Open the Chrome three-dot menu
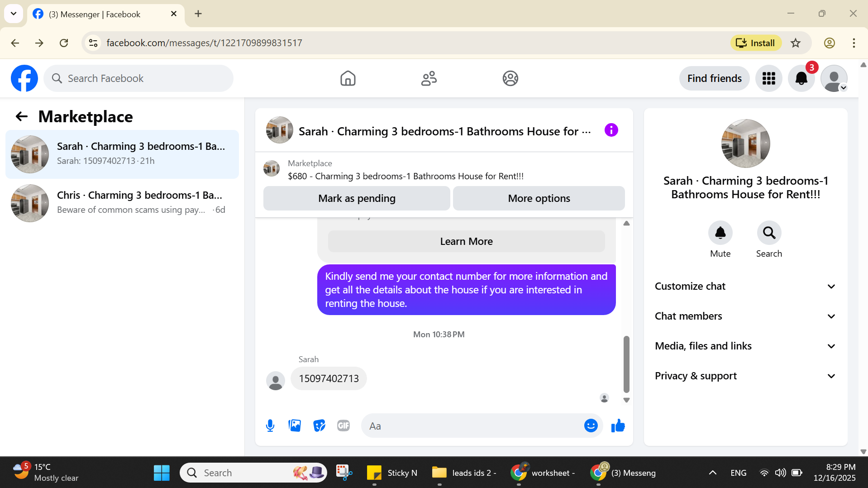Screen dimensions: 868x488 [854, 43]
